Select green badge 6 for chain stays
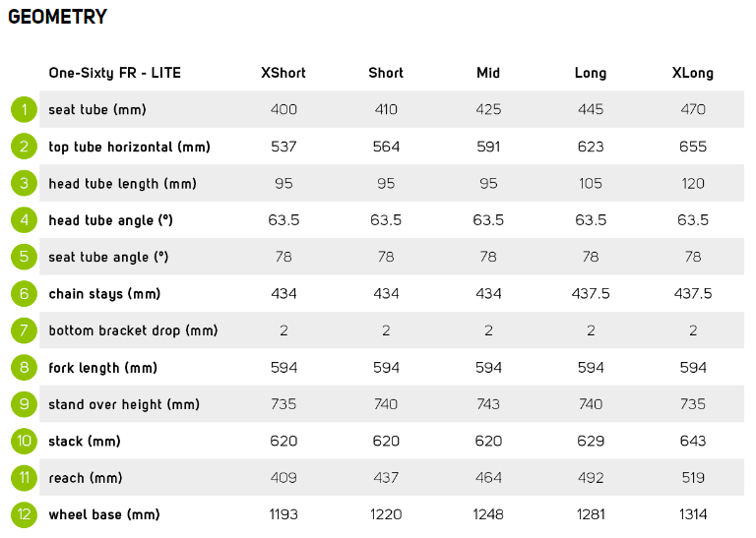This screenshot has width=756, height=538. [24, 294]
